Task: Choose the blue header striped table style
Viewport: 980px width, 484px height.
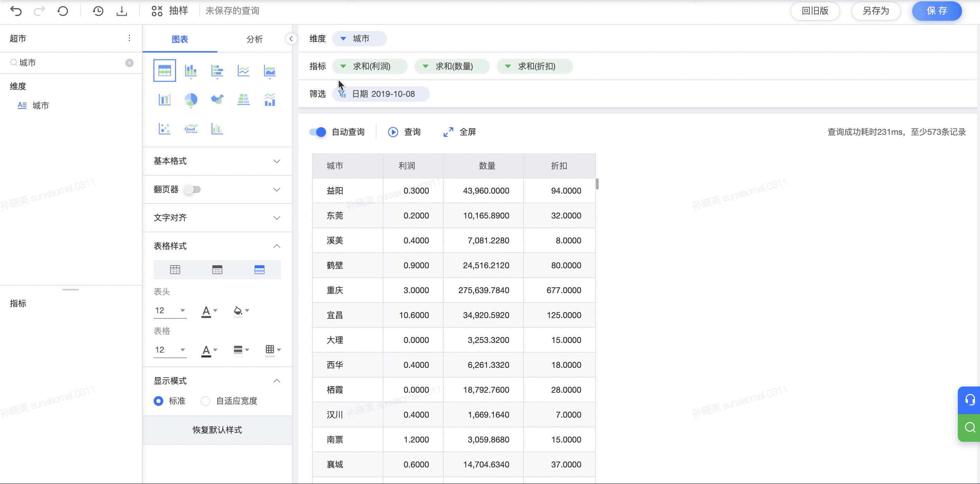Action: pos(260,270)
